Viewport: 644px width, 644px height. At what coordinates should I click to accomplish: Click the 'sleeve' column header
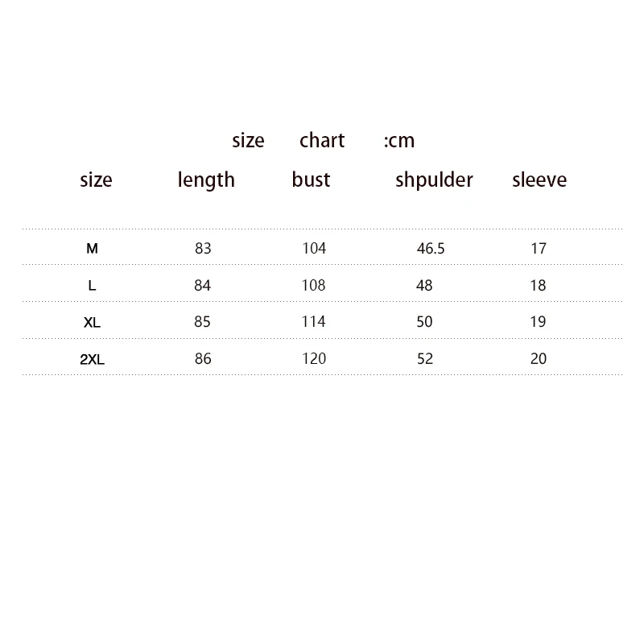pyautogui.click(x=539, y=180)
